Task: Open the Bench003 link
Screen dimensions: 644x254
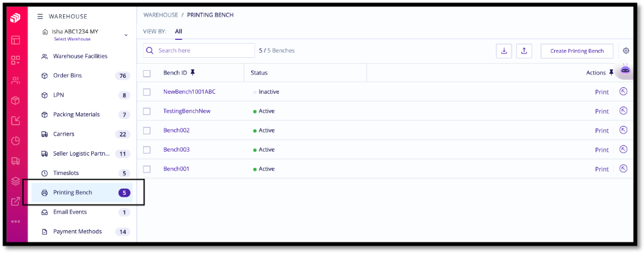Action: tap(176, 150)
